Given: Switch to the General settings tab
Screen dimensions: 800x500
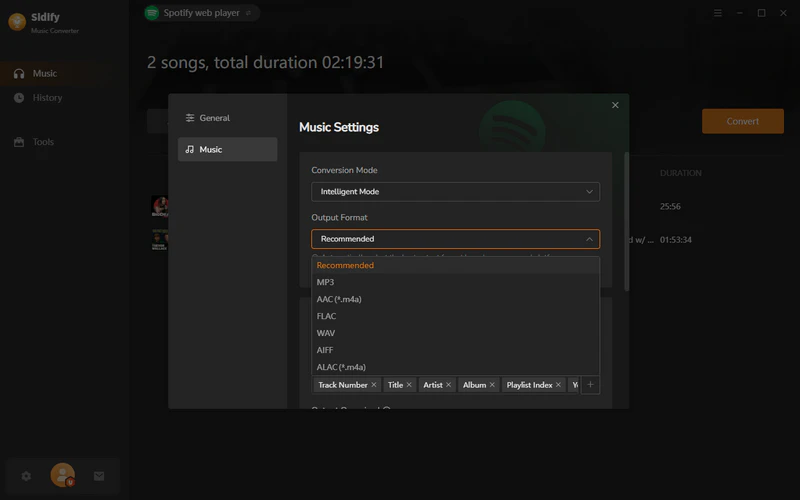Looking at the screenshot, I should click(x=228, y=118).
